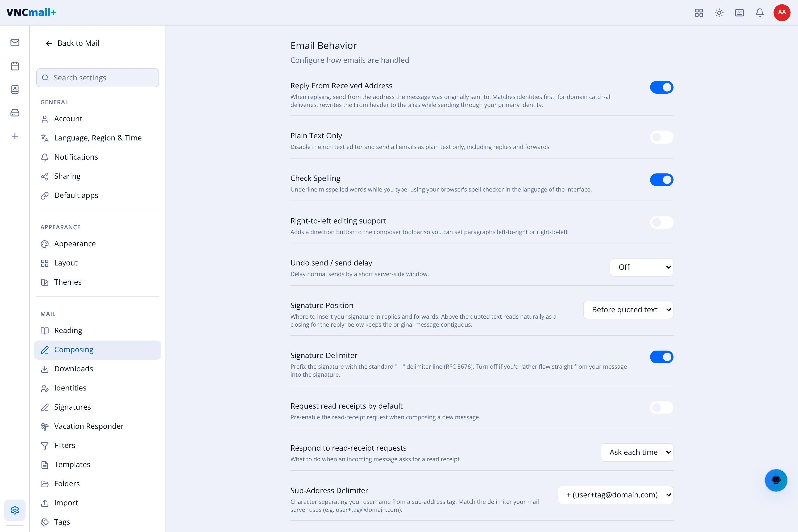Go to Account settings
The height and width of the screenshot is (532, 798).
coord(98,119)
